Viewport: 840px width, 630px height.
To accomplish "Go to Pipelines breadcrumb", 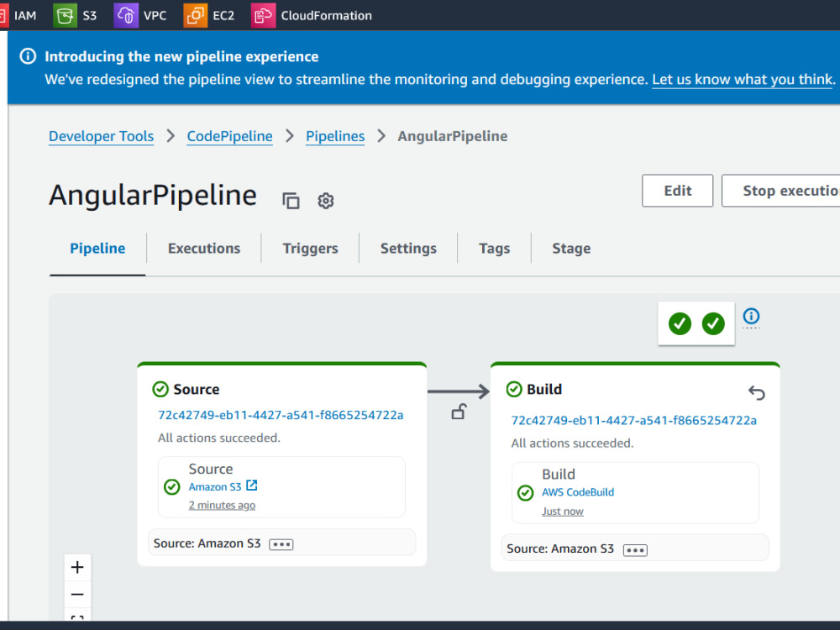I will click(x=335, y=136).
